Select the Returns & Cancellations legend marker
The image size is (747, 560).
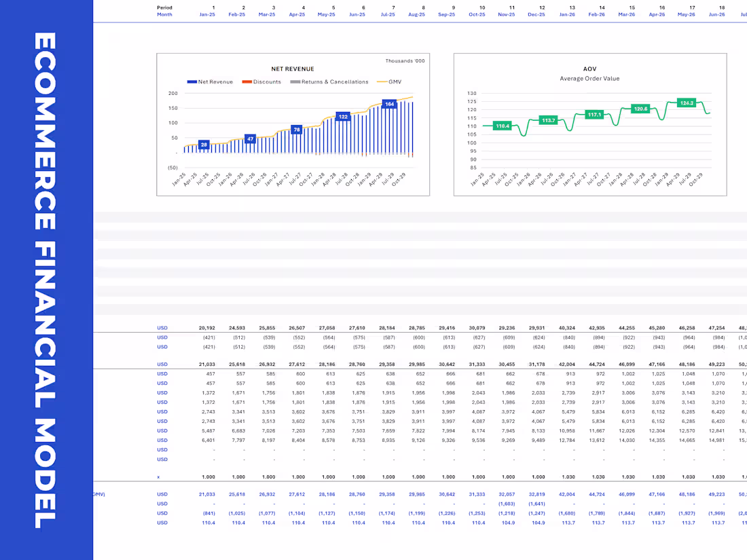295,81
